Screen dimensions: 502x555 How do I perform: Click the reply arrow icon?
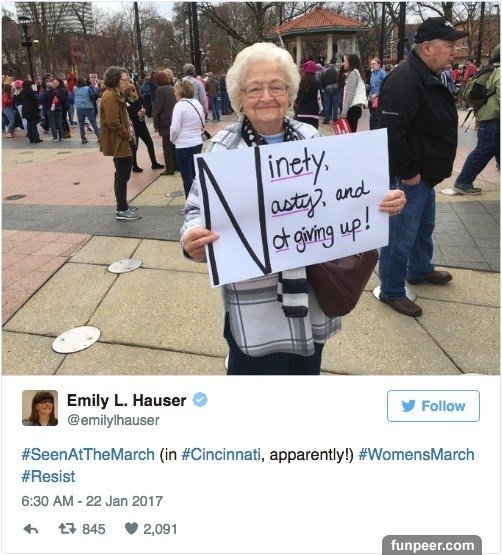[31, 529]
